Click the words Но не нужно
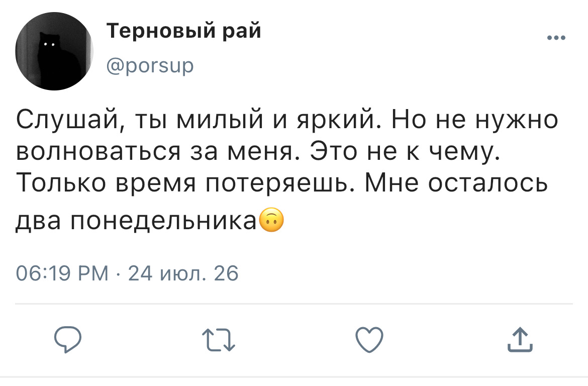 475,120
